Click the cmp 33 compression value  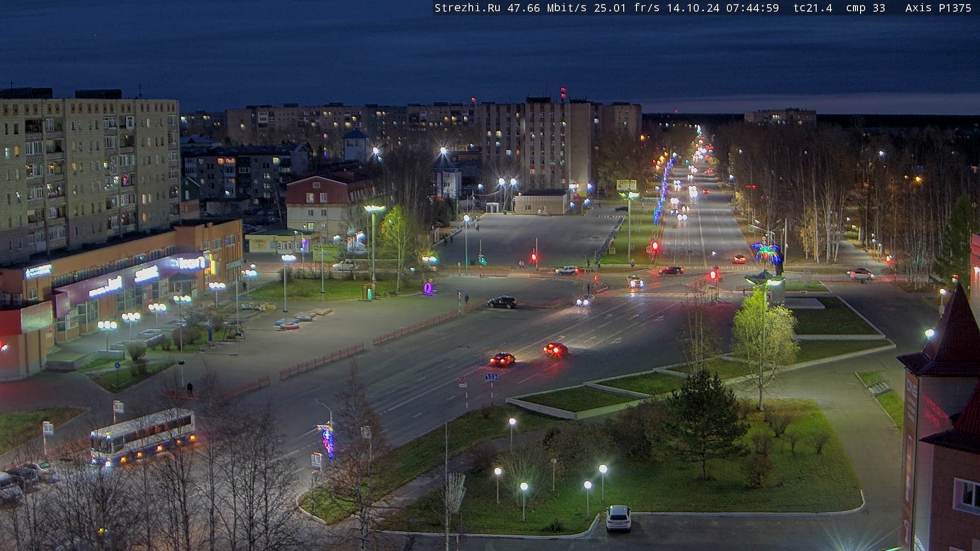click(x=866, y=8)
